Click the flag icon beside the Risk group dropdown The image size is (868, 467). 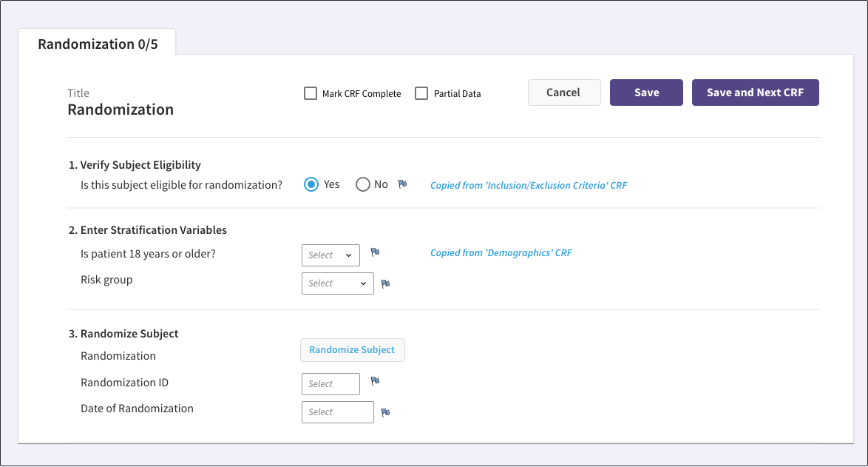(385, 283)
